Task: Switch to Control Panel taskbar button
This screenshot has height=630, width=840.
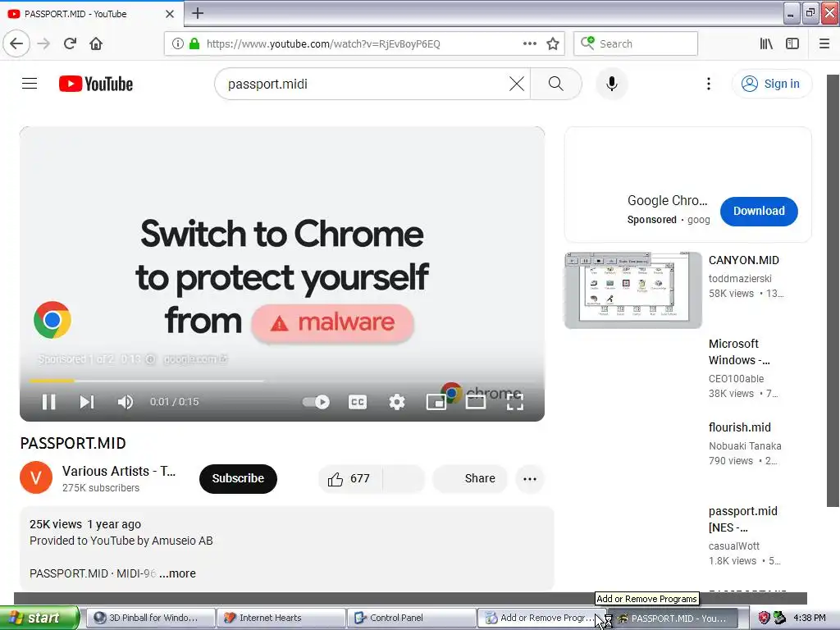Action: [411, 618]
